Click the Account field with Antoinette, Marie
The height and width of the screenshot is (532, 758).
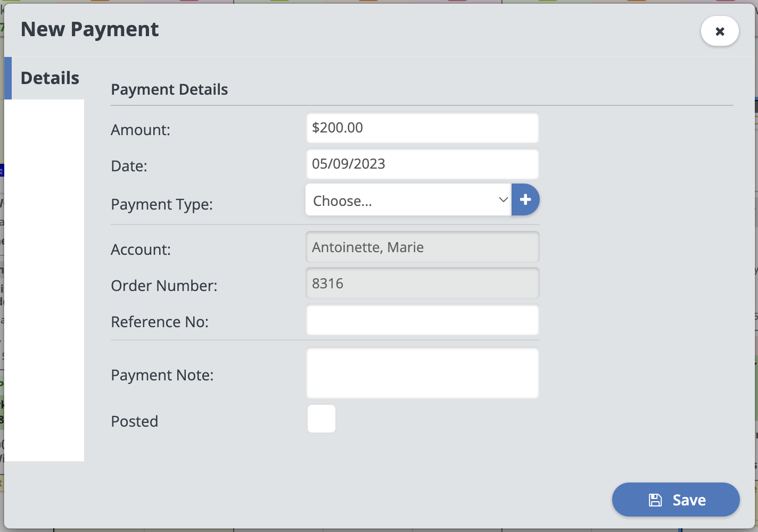click(x=422, y=247)
